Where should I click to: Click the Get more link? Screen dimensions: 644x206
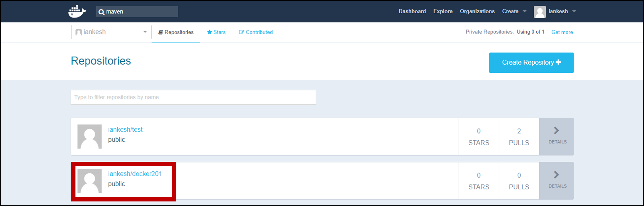tap(562, 32)
